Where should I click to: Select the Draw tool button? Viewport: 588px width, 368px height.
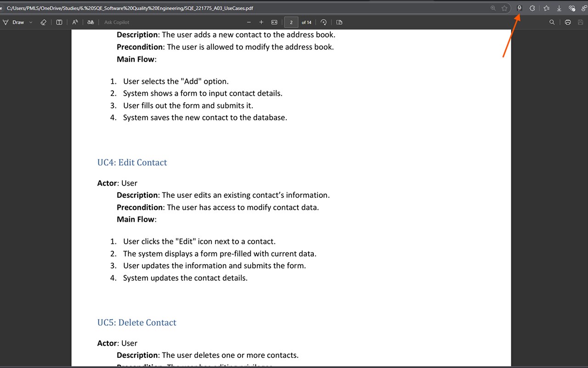click(13, 22)
